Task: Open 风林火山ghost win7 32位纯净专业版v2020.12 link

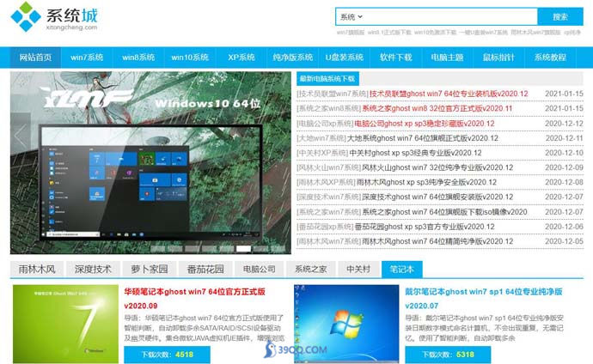Action: (x=437, y=167)
